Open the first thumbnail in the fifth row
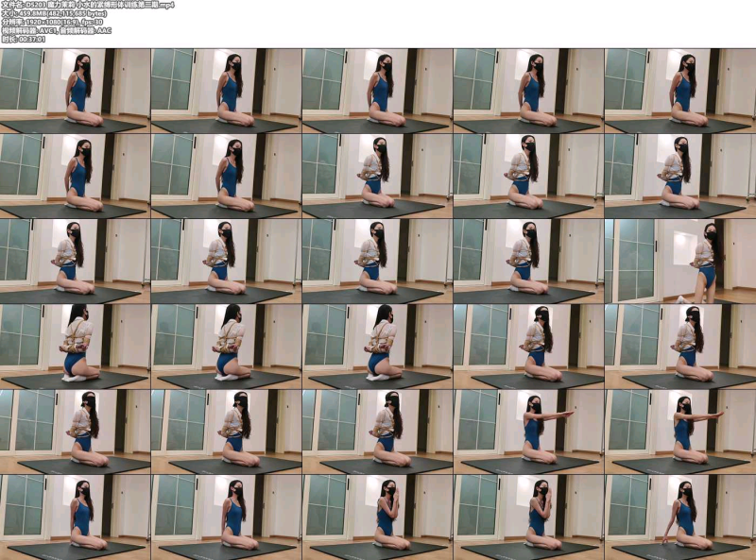 pos(76,432)
